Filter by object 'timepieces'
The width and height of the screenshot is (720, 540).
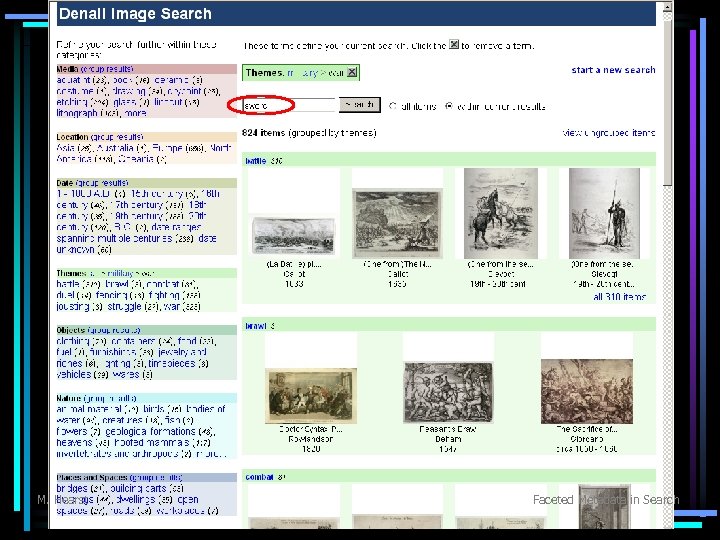point(172,363)
